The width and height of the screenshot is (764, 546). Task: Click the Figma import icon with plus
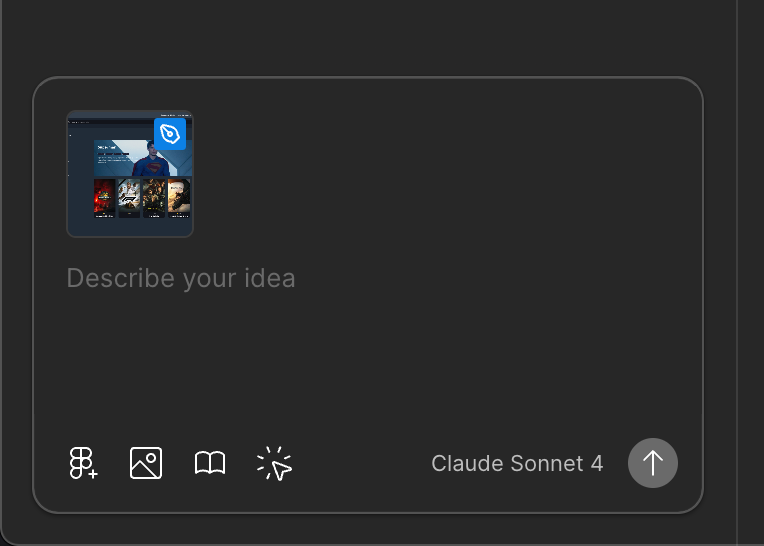(83, 463)
